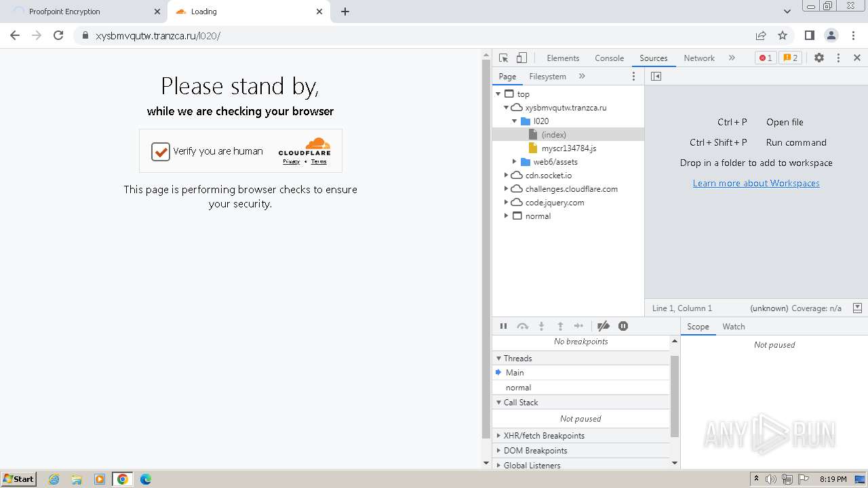This screenshot has width=868, height=488.
Task: Go back to previous page
Action: coord(15,35)
